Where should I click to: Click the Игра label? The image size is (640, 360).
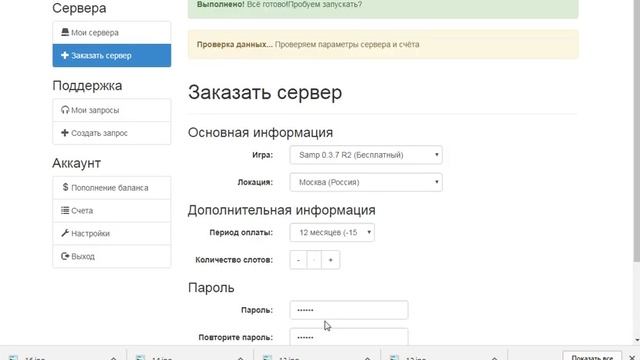pos(262,155)
